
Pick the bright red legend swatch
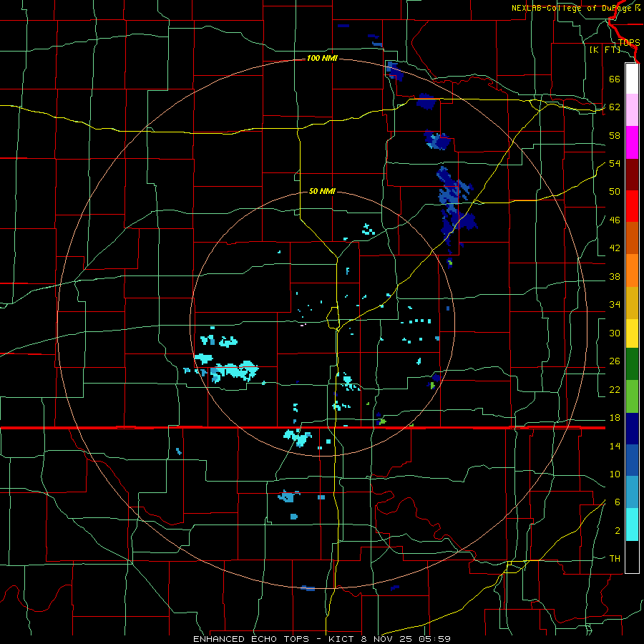pos(632,206)
